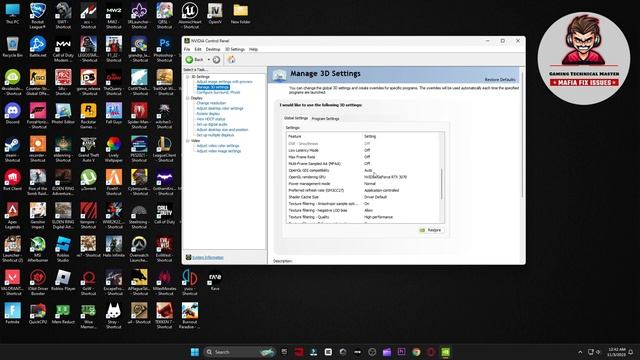This screenshot has height=360, width=640.
Task: Open the Desktop menu
Action: click(x=213, y=49)
